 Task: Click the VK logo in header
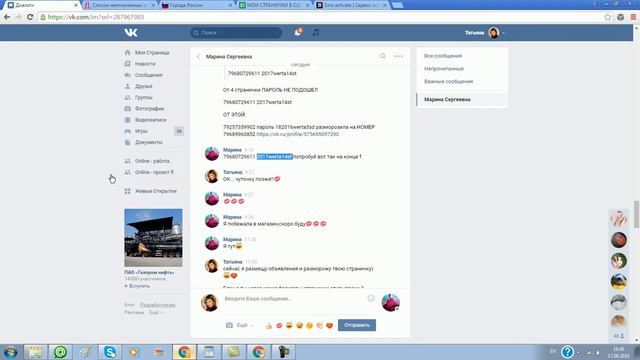[131, 33]
